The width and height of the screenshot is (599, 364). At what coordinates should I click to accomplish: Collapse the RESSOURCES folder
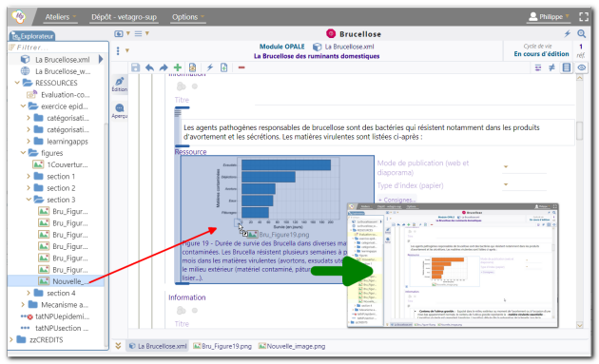pyautogui.click(x=17, y=83)
